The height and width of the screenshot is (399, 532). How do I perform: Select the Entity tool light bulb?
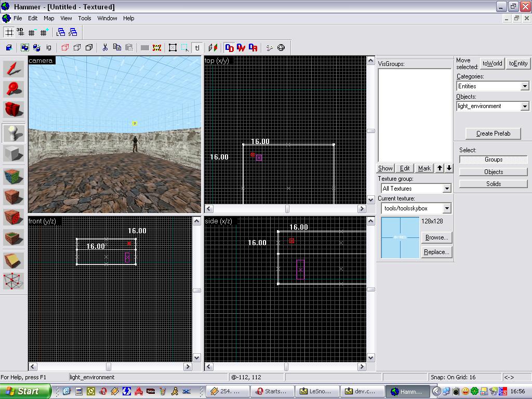[x=14, y=133]
